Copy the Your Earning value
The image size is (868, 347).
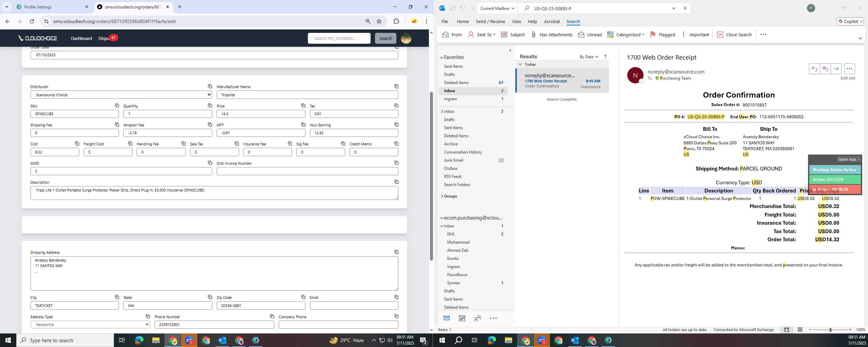click(x=396, y=125)
